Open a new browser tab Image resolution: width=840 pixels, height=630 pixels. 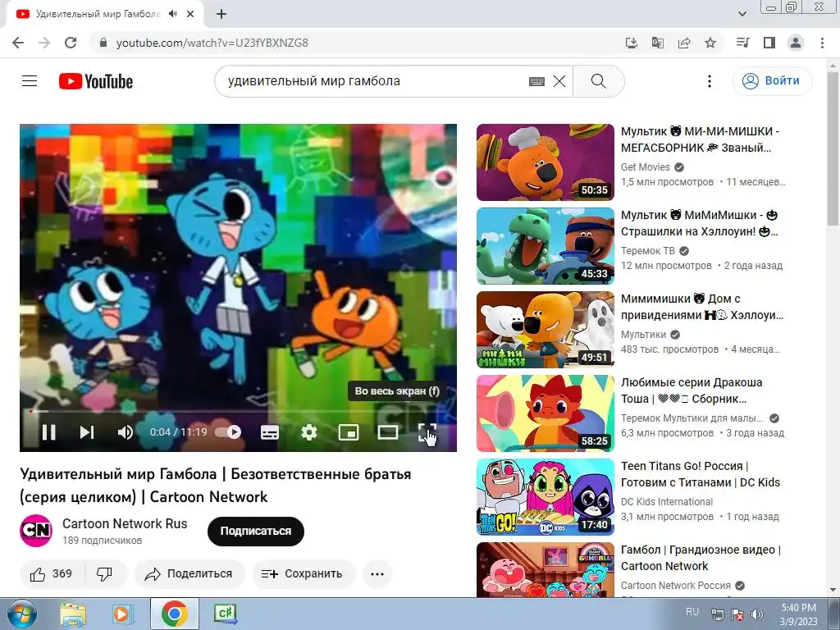coord(221,15)
